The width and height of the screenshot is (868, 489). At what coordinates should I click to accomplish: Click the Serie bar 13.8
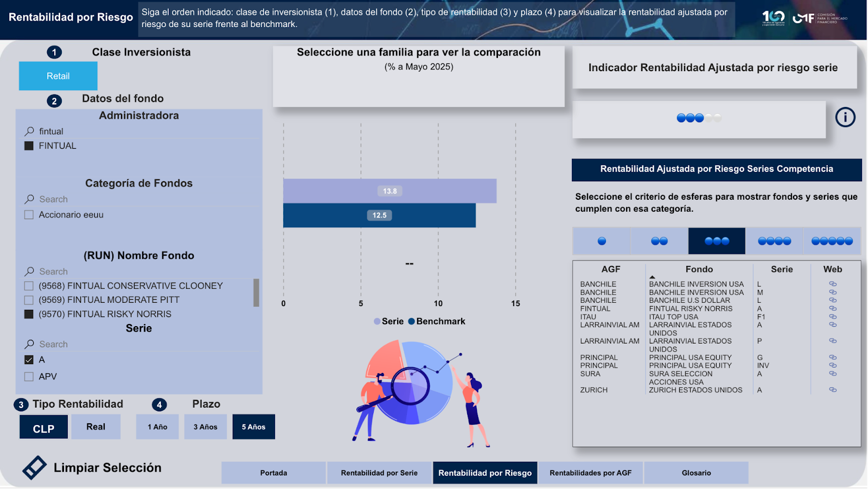click(390, 191)
